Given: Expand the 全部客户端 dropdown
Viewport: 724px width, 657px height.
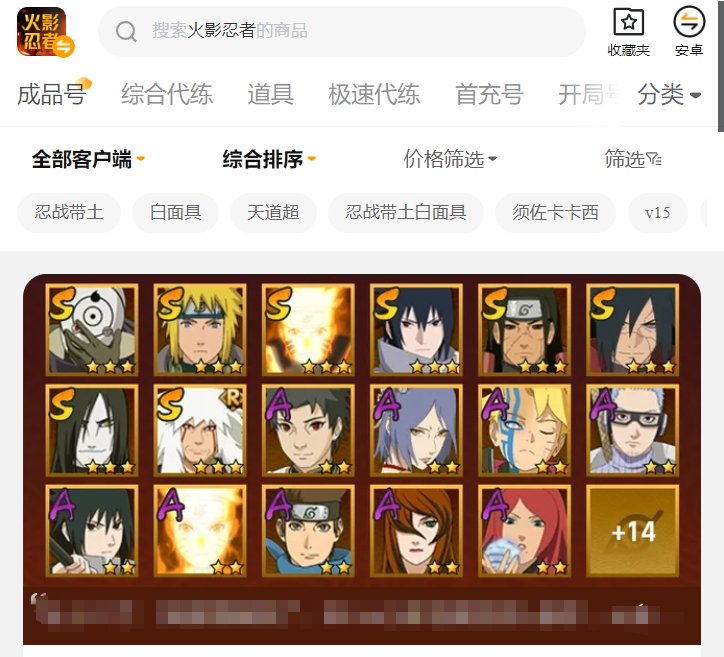Looking at the screenshot, I should point(88,159).
